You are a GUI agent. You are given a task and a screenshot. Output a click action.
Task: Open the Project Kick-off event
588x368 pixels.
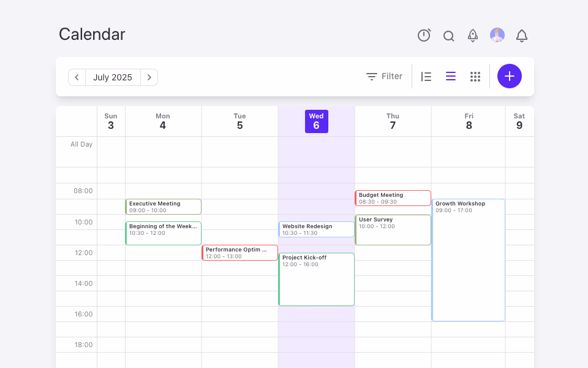317,280
